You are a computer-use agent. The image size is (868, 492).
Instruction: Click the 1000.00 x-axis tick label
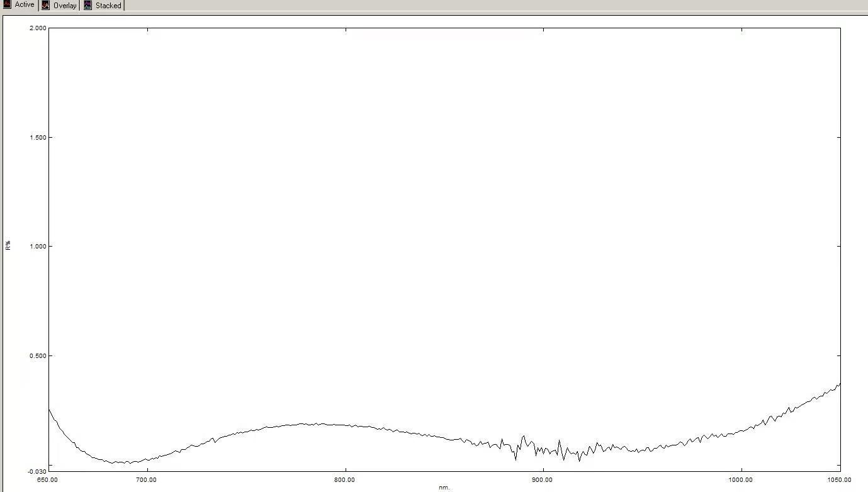[x=741, y=480]
